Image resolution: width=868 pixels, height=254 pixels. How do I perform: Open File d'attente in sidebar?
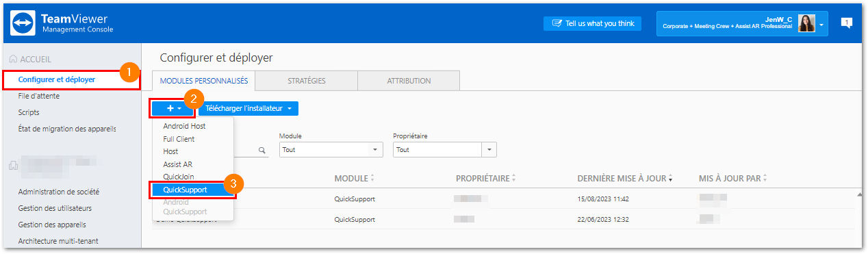click(x=39, y=96)
